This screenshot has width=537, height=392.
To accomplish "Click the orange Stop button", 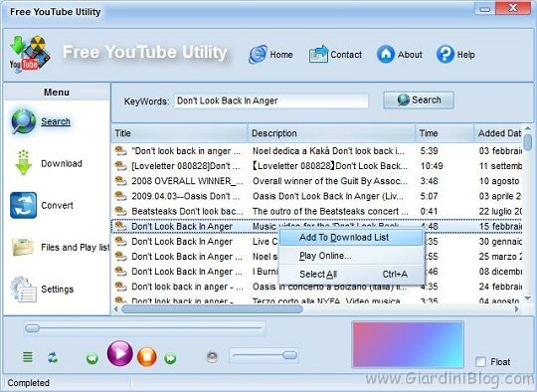I will pyautogui.click(x=147, y=357).
